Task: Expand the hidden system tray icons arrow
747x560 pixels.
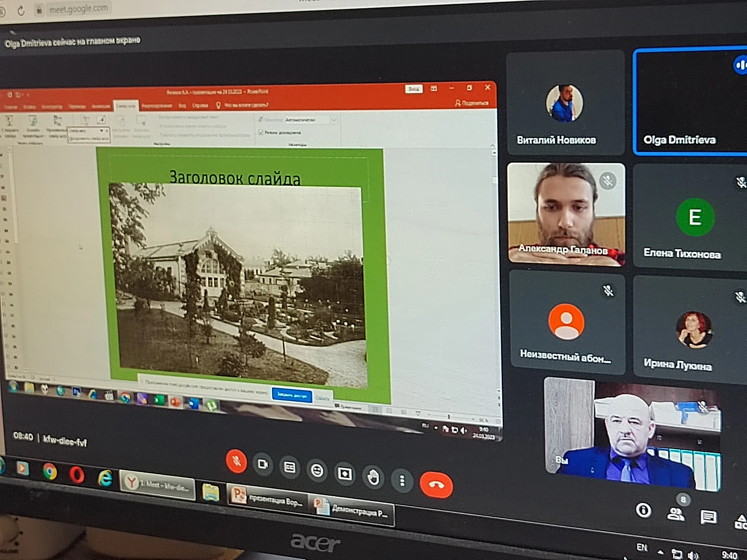Action: click(x=660, y=552)
